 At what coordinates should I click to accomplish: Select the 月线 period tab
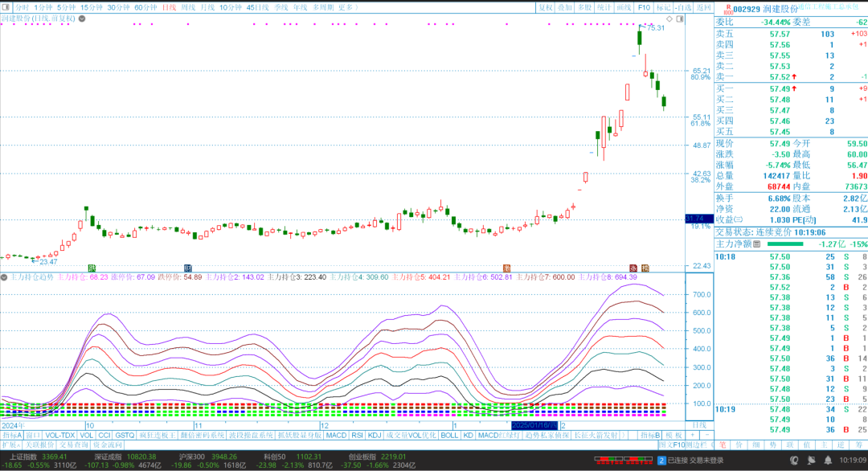pos(207,8)
